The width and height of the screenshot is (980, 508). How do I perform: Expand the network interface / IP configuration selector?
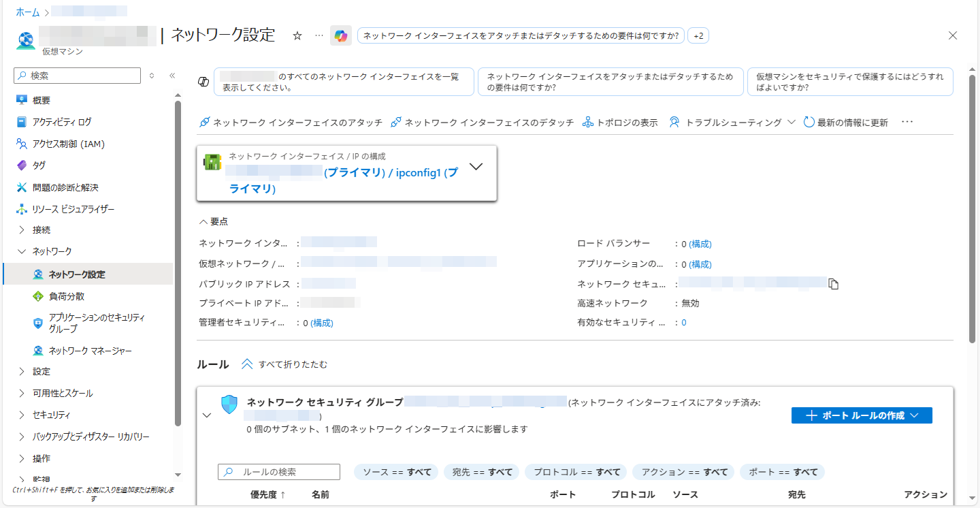point(476,167)
